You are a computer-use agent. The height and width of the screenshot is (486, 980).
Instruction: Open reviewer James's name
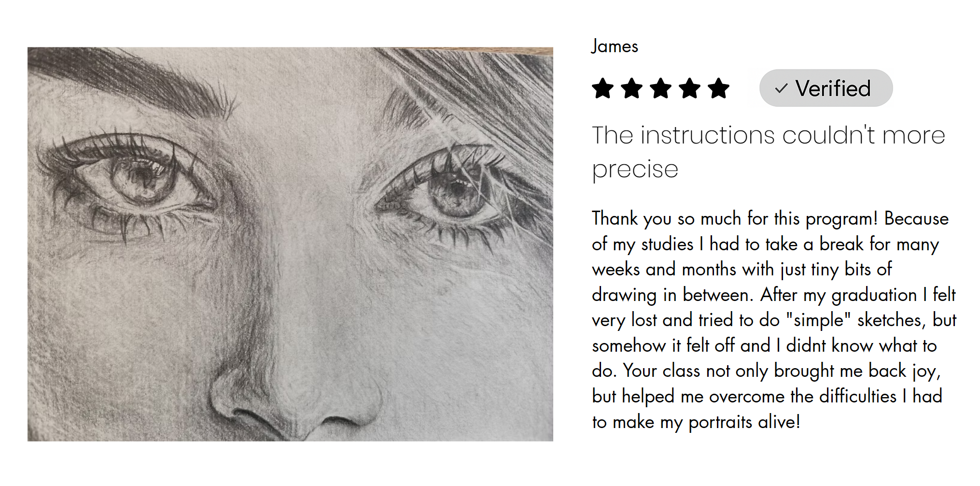click(615, 46)
